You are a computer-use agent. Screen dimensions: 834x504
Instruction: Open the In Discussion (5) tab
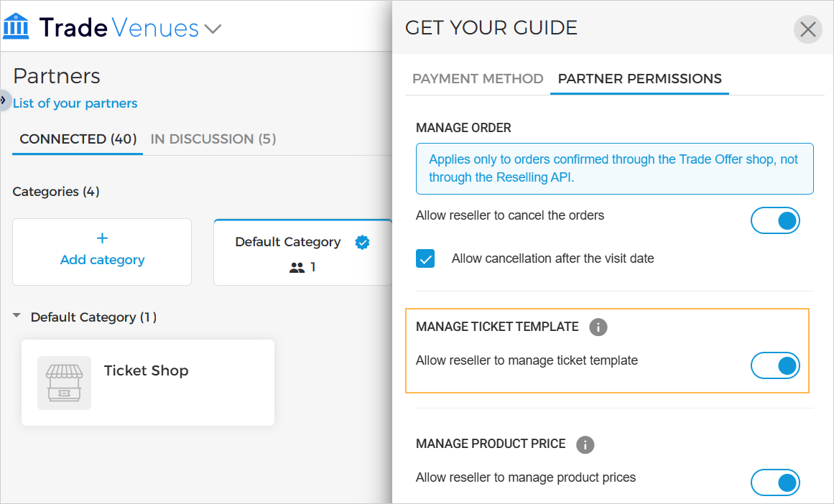point(213,139)
